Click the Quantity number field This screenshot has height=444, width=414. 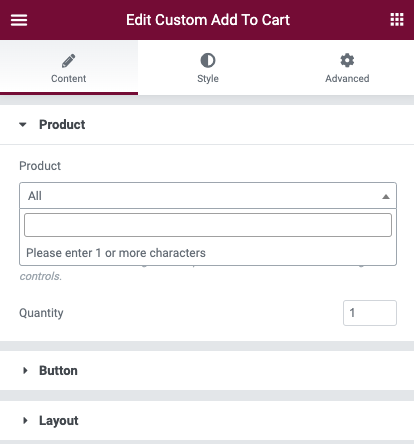pos(370,313)
